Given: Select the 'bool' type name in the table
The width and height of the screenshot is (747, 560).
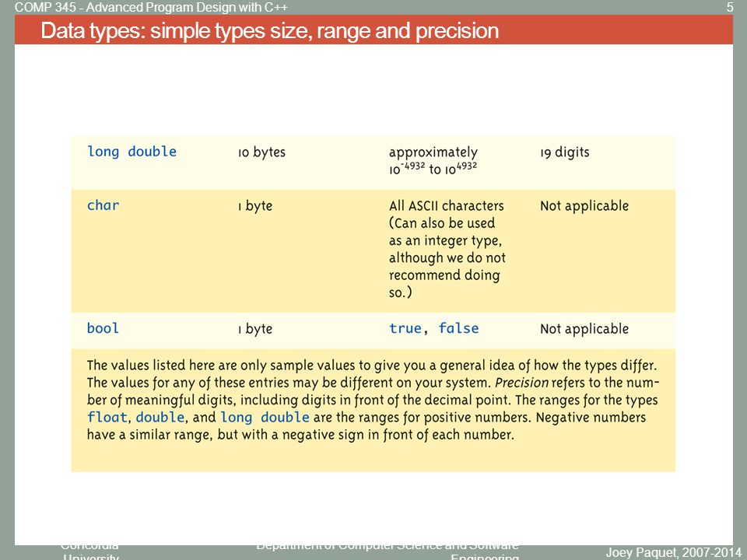Looking at the screenshot, I should (103, 328).
